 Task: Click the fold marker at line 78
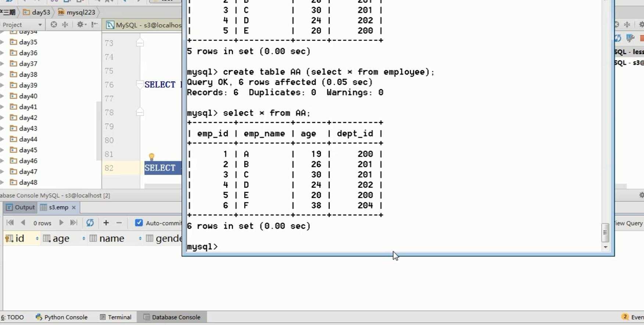140,112
